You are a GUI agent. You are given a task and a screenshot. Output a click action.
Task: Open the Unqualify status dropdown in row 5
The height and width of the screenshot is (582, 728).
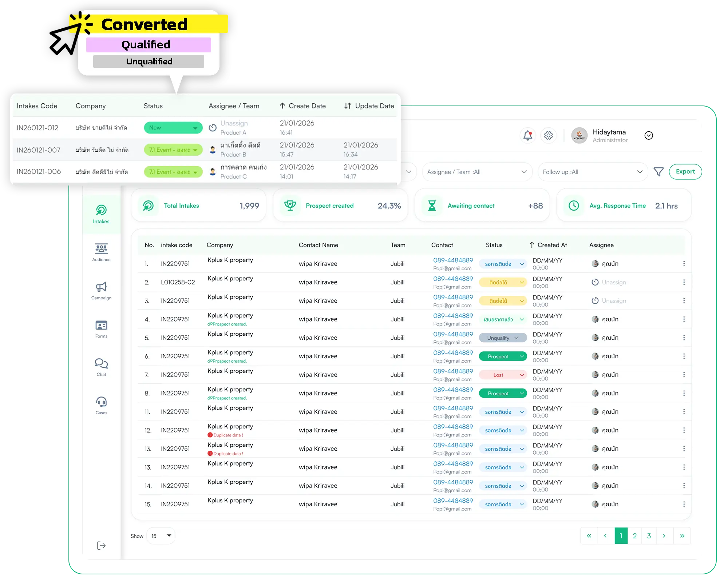(x=503, y=338)
